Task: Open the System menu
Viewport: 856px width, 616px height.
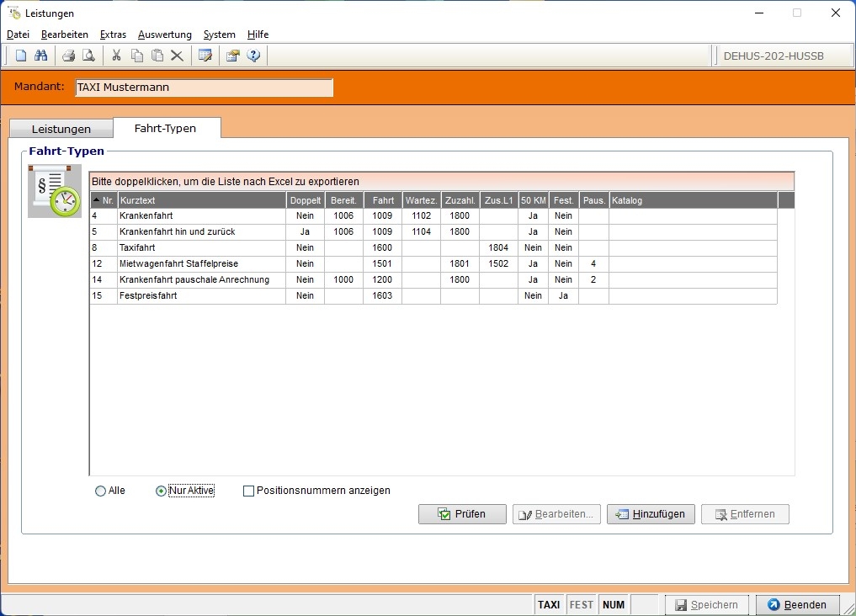Action: 219,35
